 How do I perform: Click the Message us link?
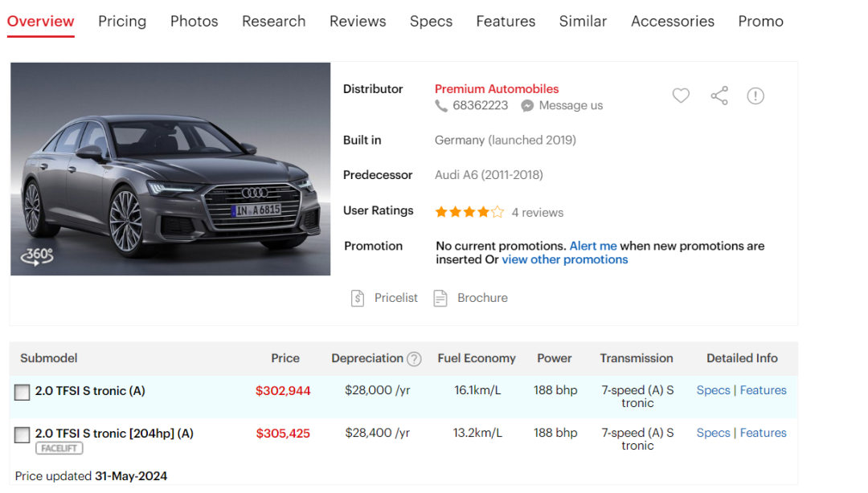(x=571, y=106)
